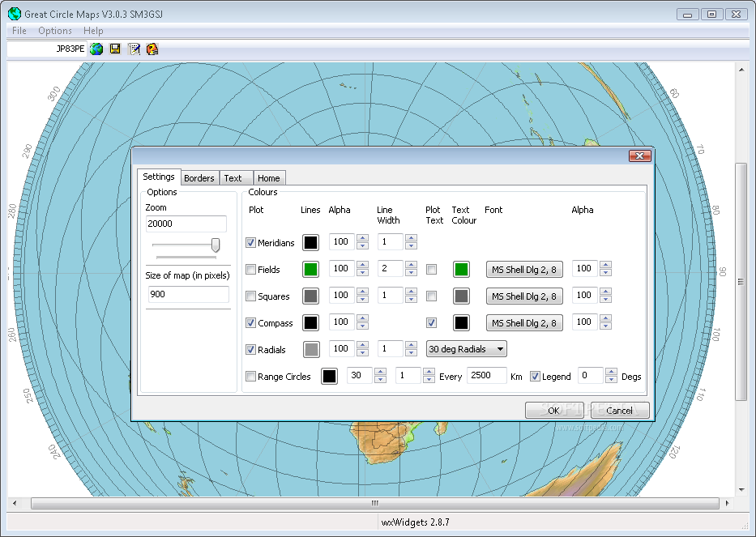The image size is (756, 537).
Task: Enable the Squares plot checkbox
Action: coord(250,296)
